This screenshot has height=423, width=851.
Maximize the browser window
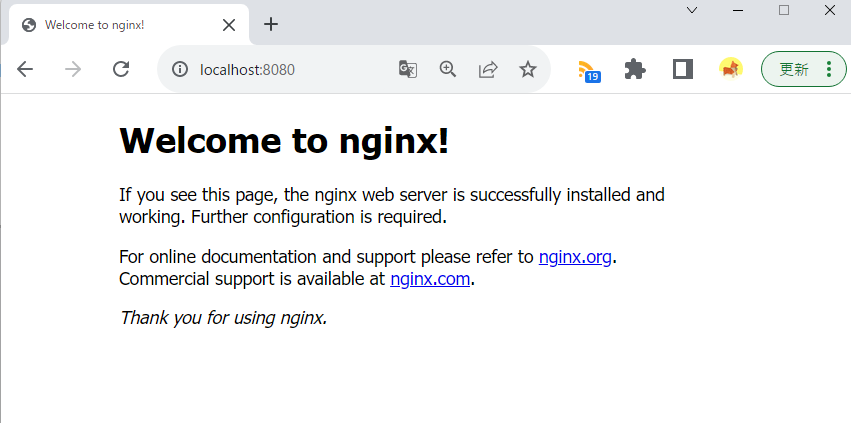coord(784,10)
